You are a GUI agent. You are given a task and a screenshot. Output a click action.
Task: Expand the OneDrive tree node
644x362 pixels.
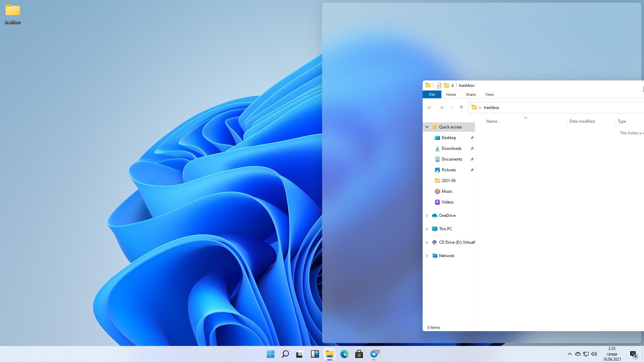427,216
